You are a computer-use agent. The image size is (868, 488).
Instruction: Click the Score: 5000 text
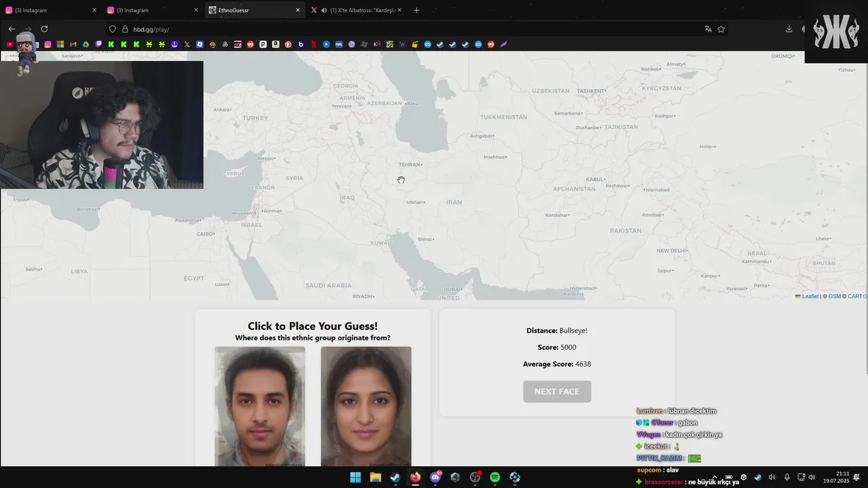tap(557, 347)
